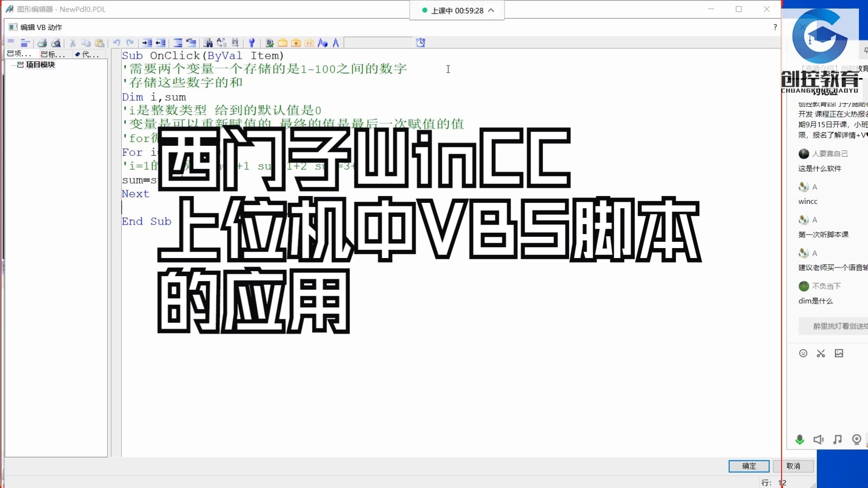Toggle the speaker audio output
This screenshot has height=488, width=868.
(x=818, y=439)
